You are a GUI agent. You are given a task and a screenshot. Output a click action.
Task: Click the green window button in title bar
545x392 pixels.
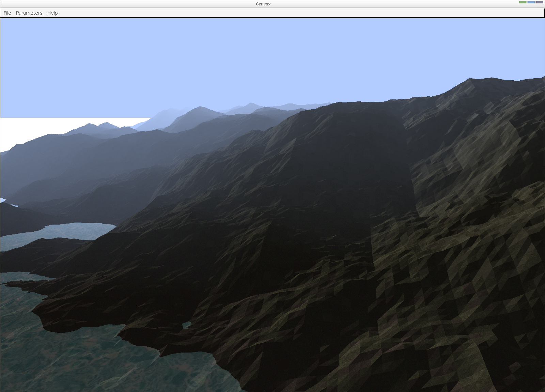523,2
